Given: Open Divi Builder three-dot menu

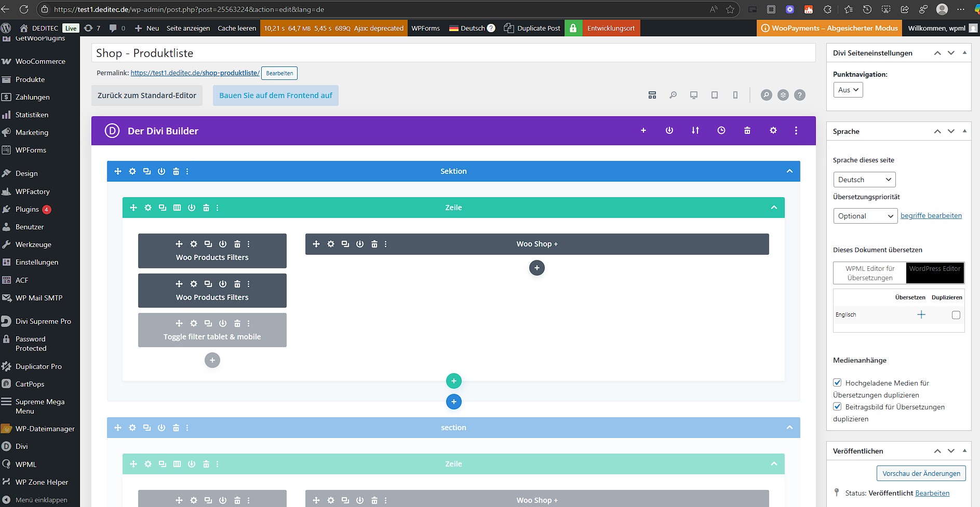Looking at the screenshot, I should coord(796,131).
